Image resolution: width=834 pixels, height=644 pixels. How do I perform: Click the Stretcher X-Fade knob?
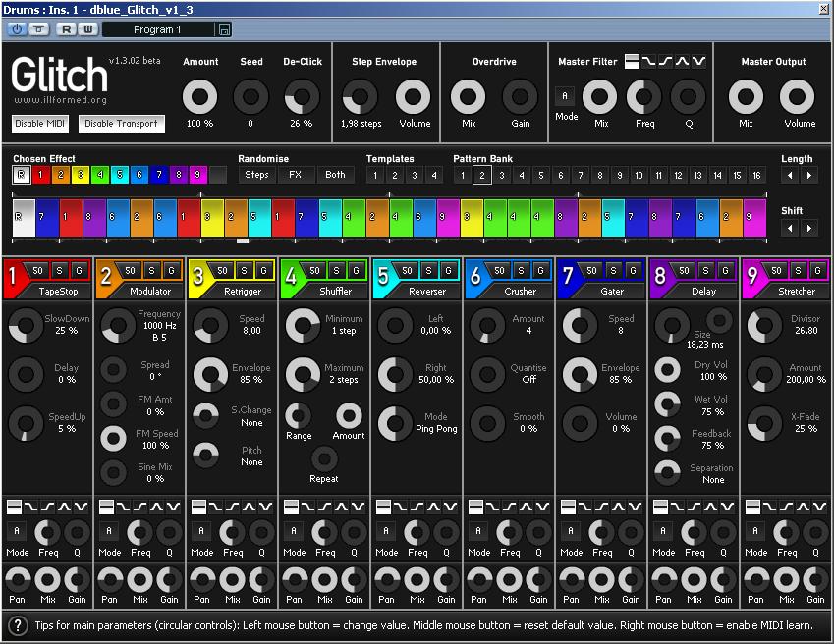[x=764, y=423]
